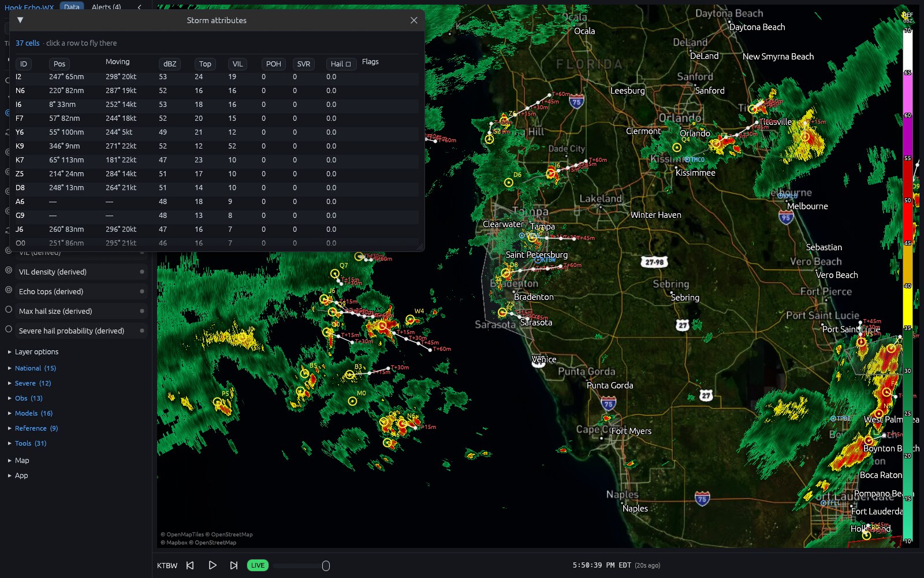Select Severe hail probability radio button
924x578 pixels.
coord(9,329)
